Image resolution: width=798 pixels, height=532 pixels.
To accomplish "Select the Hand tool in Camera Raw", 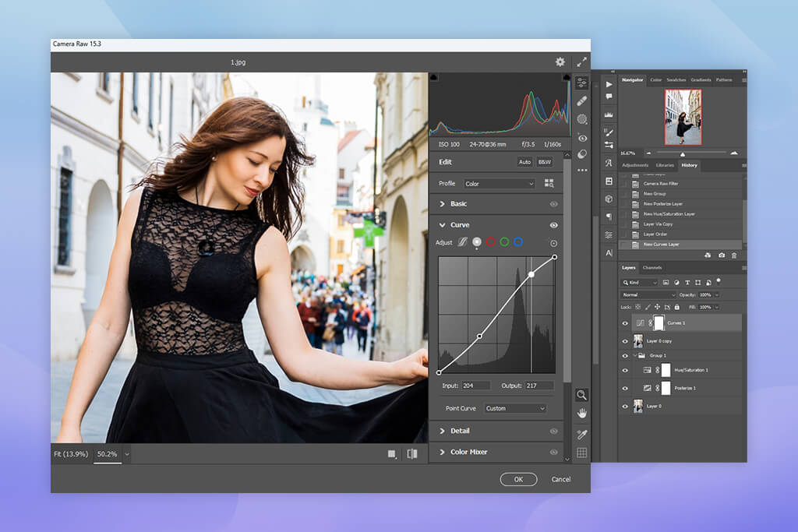I will [581, 414].
